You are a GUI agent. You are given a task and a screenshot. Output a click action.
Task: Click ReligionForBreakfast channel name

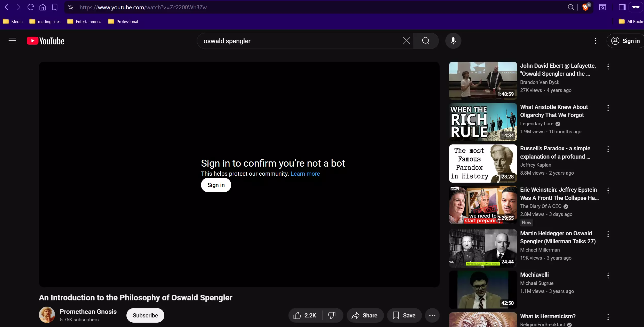543,324
